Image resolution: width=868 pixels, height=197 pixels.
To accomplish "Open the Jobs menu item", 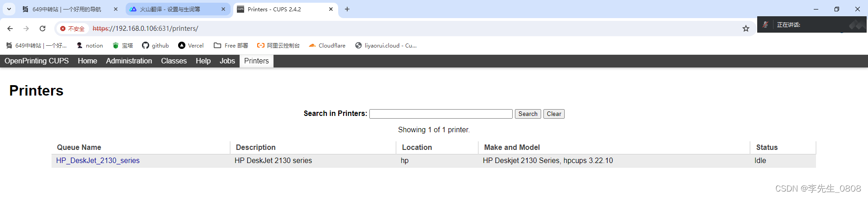I will (x=227, y=61).
